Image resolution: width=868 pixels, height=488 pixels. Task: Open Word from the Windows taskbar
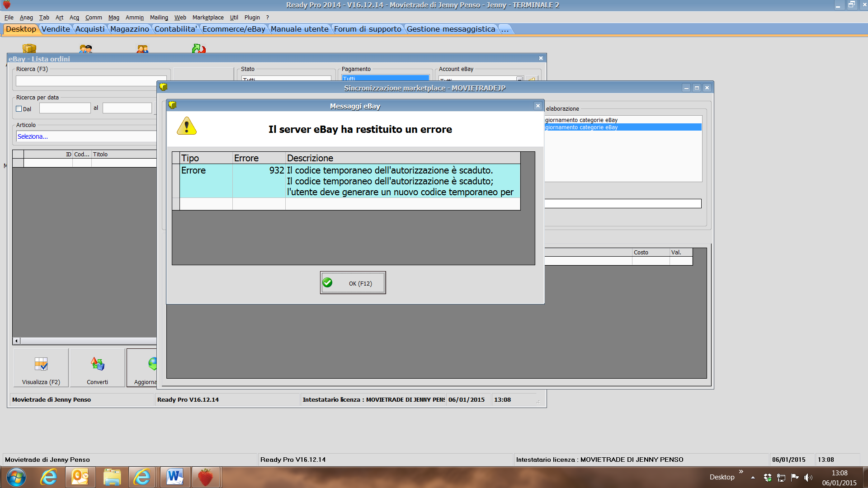[175, 477]
